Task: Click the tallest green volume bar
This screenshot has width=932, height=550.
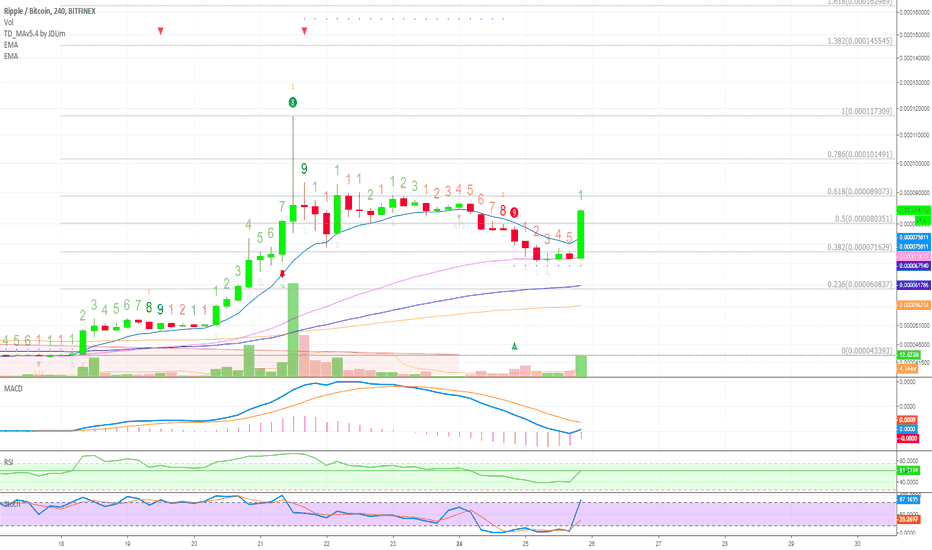Action: point(293,330)
